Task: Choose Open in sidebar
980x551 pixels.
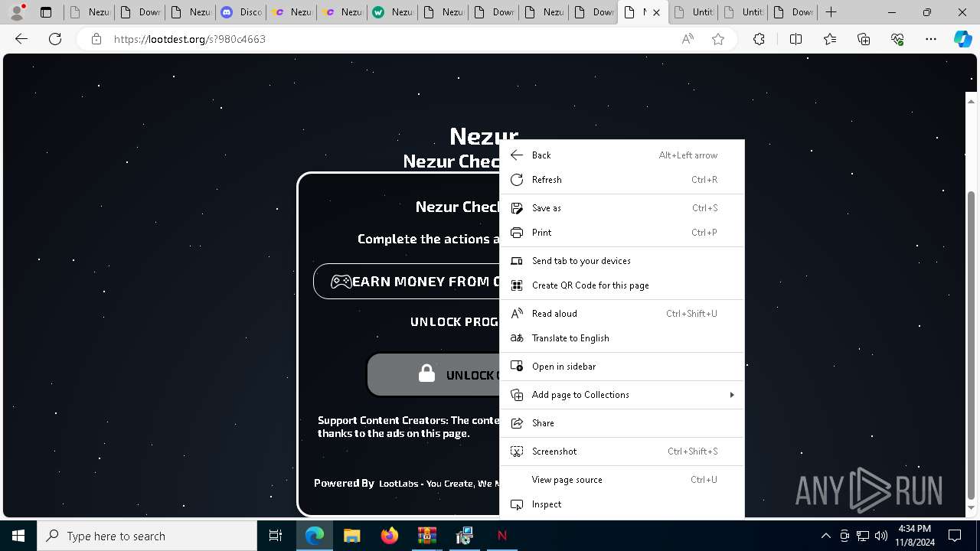Action: (x=622, y=367)
